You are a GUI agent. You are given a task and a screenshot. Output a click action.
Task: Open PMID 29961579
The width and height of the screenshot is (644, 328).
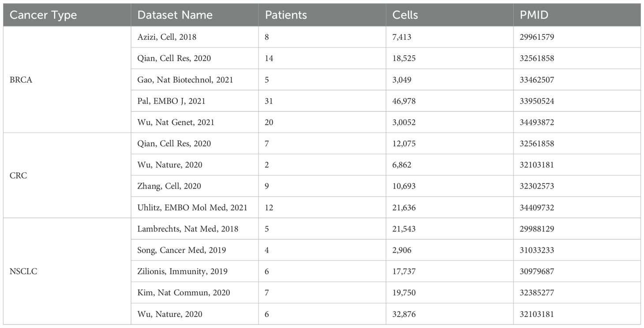click(537, 37)
